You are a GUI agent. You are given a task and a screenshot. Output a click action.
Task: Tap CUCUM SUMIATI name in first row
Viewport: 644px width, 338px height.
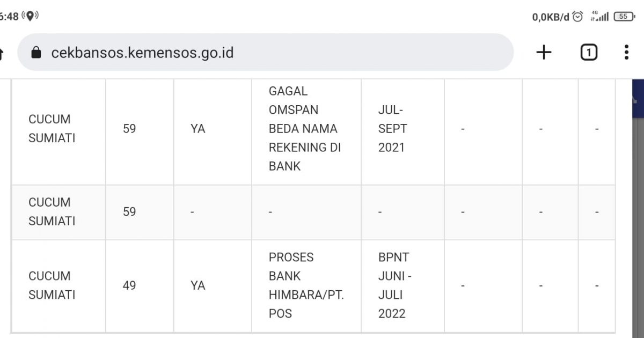(52, 129)
